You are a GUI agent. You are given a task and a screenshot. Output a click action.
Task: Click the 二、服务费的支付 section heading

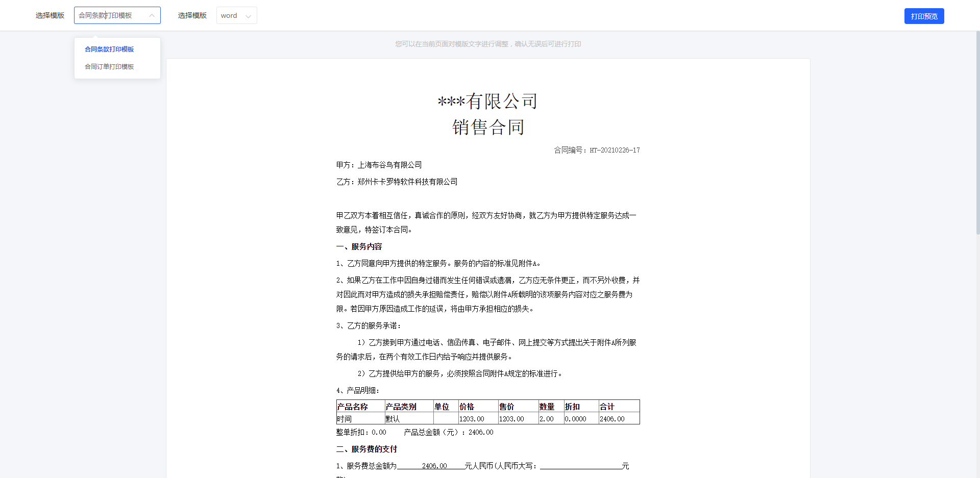tap(366, 449)
